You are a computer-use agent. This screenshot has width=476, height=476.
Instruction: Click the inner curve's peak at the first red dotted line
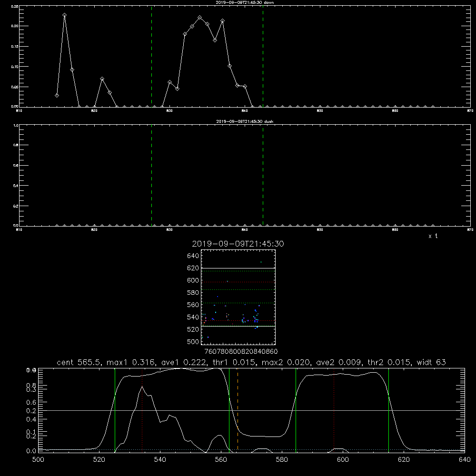(x=142, y=387)
